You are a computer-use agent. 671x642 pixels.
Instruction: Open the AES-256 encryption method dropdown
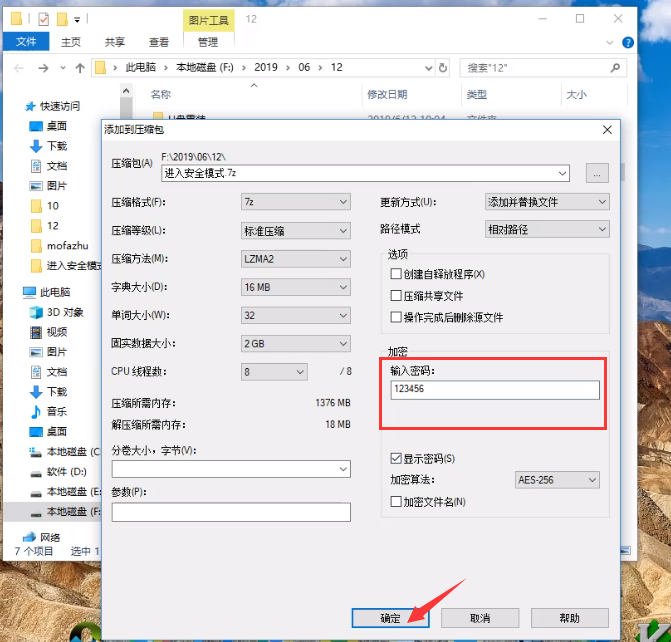click(x=557, y=480)
